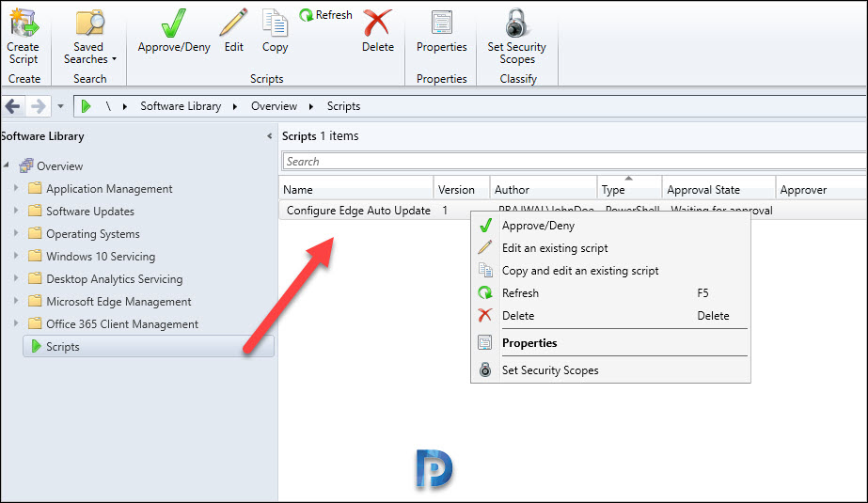Select the Application Management folder
Viewport: 868px width, 503px height.
pyautogui.click(x=101, y=189)
